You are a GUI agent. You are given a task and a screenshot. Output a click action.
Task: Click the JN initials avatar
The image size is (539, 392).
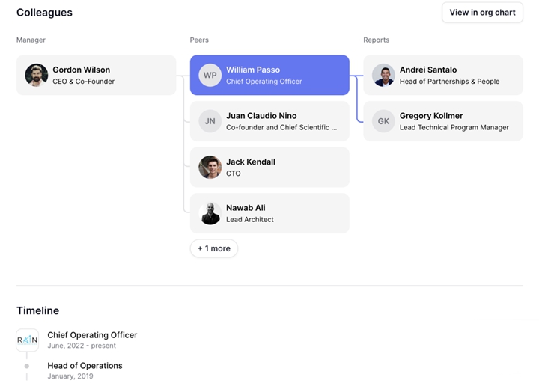click(x=210, y=121)
